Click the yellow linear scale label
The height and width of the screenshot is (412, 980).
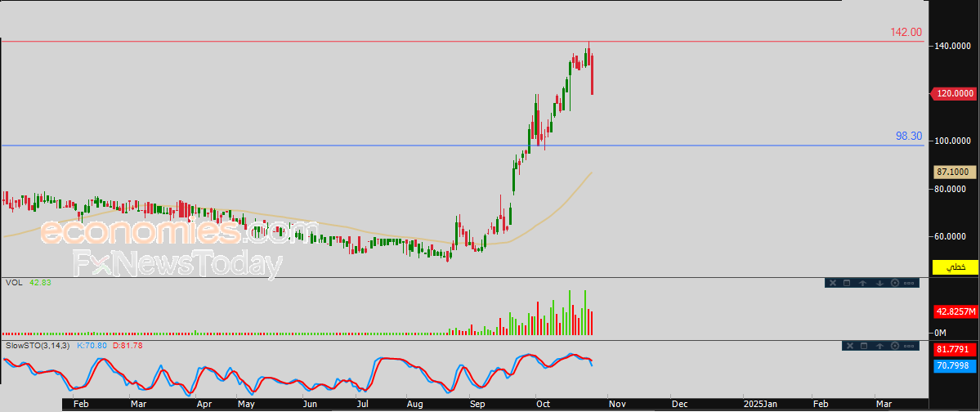coord(955,267)
